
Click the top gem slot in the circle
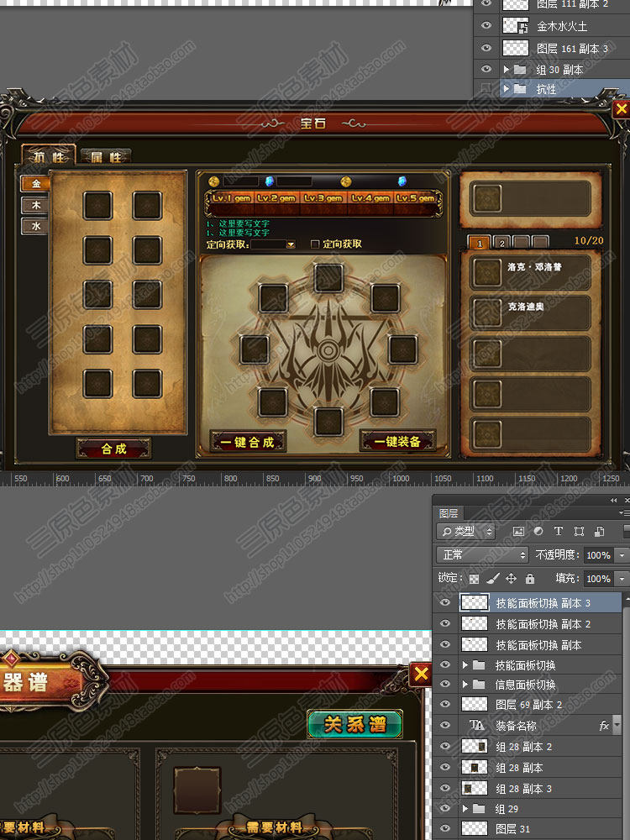328,277
